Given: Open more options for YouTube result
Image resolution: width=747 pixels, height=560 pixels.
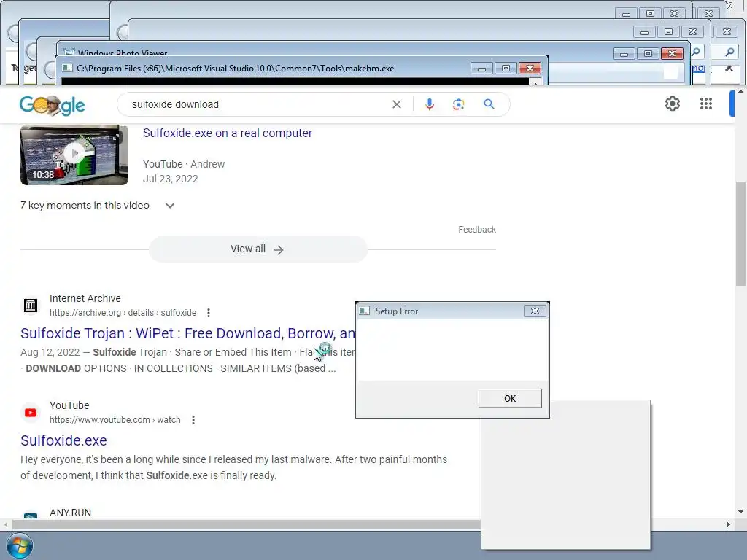Looking at the screenshot, I should tap(193, 420).
